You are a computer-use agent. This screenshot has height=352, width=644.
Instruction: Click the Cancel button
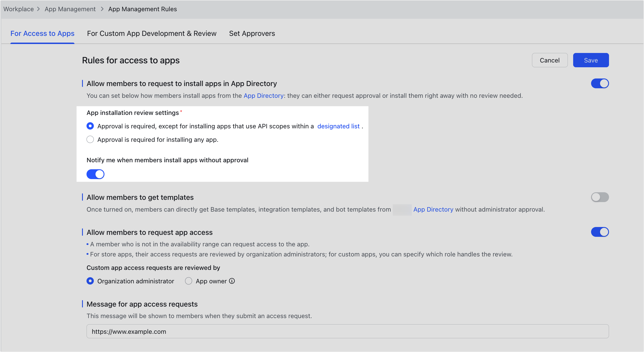pos(550,60)
